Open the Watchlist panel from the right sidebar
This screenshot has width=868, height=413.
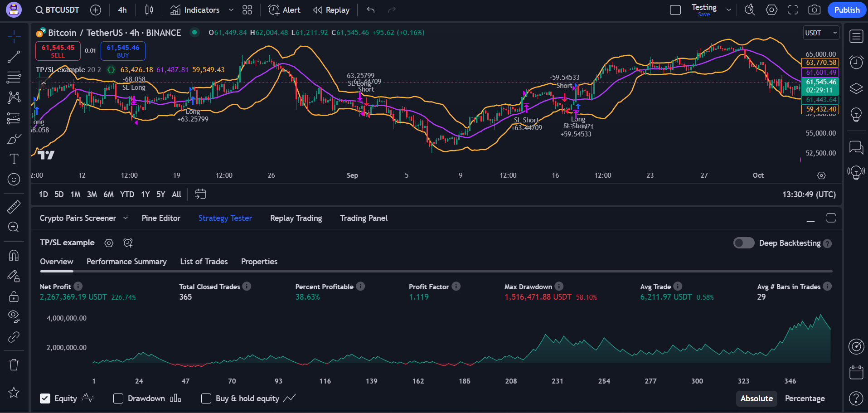point(856,36)
